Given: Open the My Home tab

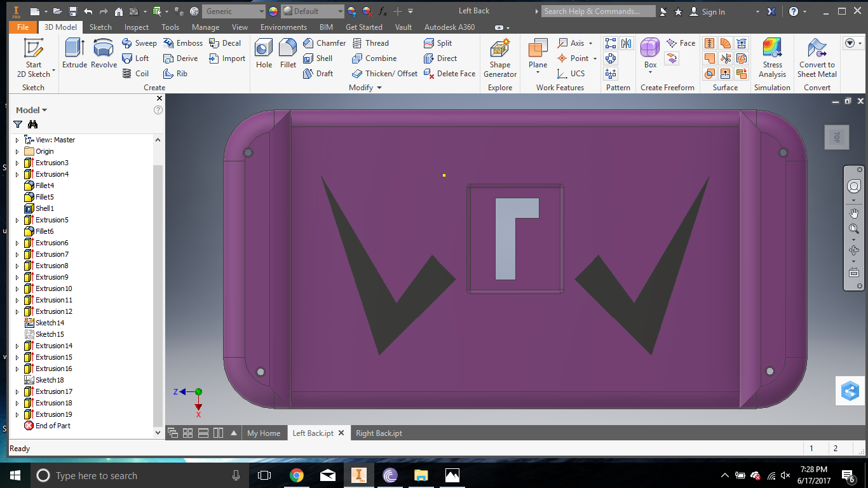Looking at the screenshot, I should (264, 433).
